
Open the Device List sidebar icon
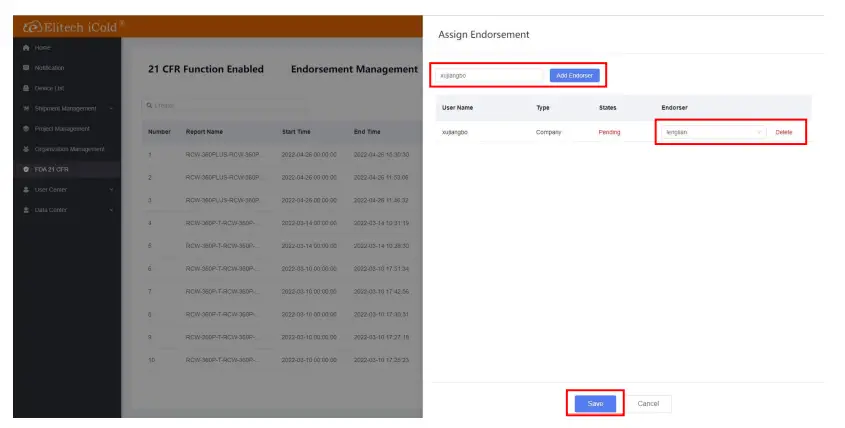coord(26,88)
